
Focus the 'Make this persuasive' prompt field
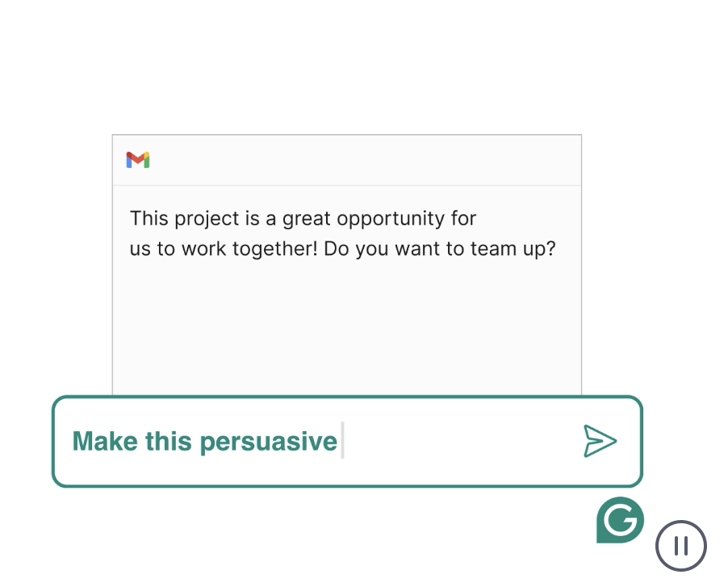coord(452,441)
